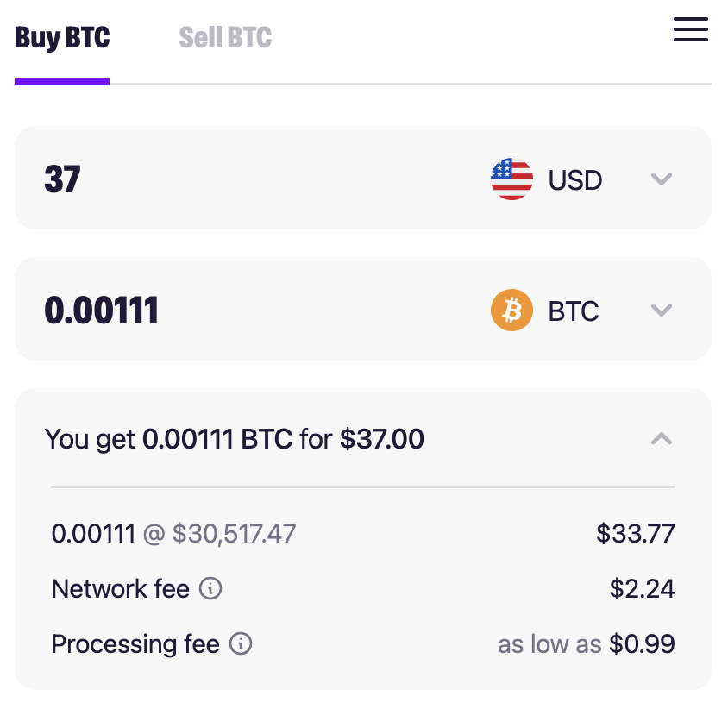Click the "You get 0.00111 BTC" summary header
728x709 pixels.
[235, 439]
